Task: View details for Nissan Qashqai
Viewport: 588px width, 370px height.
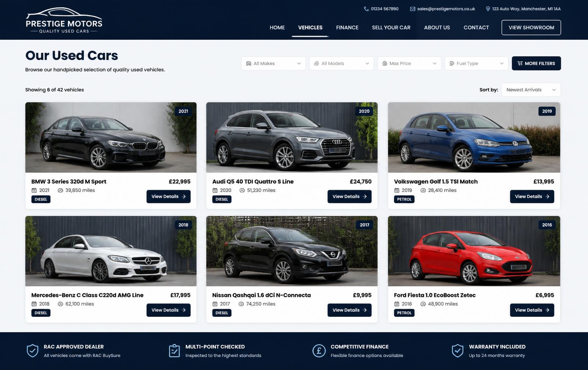Action: (x=349, y=310)
